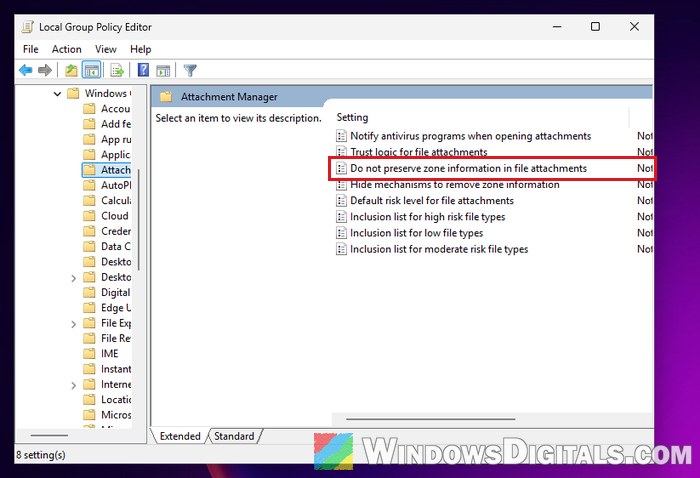
Task: Collapse the Windows Components tree node
Action: pyautogui.click(x=57, y=94)
